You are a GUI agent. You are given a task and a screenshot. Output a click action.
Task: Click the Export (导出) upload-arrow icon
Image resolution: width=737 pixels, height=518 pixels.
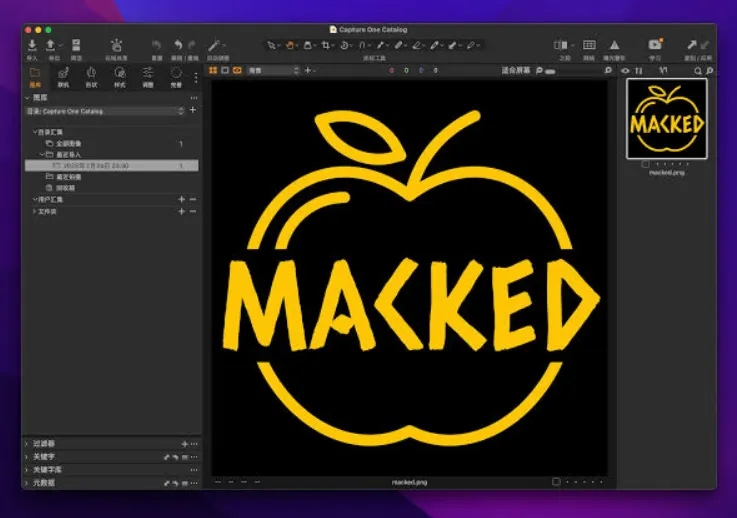pyautogui.click(x=50, y=45)
